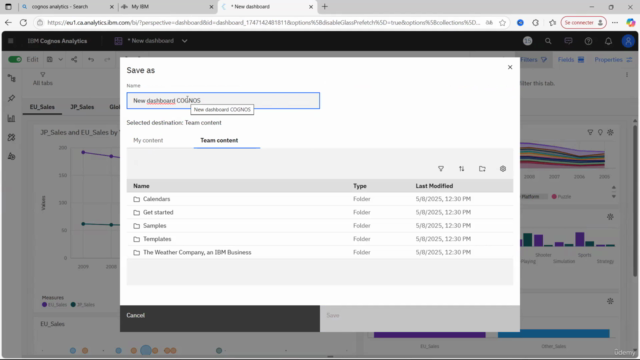Click the browser address bar URL

263,23
